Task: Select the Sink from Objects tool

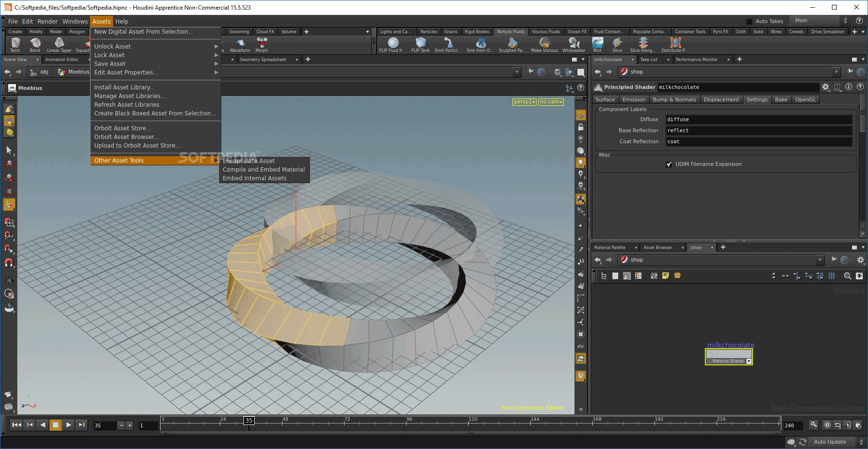Action: (x=480, y=45)
